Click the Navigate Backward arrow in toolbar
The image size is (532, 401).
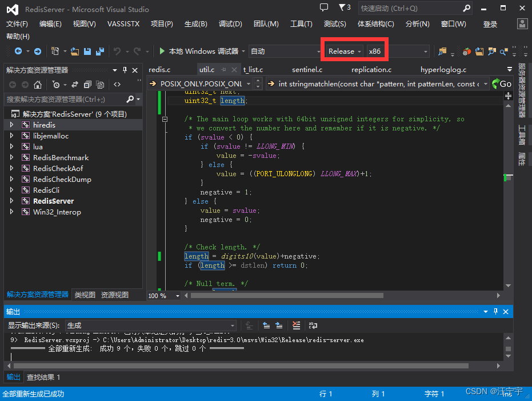click(x=18, y=51)
